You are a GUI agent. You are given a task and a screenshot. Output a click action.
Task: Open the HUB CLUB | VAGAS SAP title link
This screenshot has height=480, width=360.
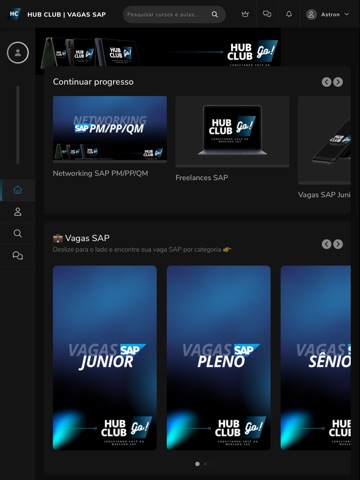67,15
